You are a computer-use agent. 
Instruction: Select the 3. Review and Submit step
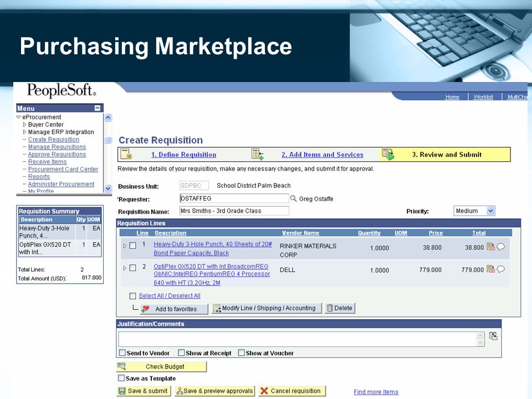[447, 155]
